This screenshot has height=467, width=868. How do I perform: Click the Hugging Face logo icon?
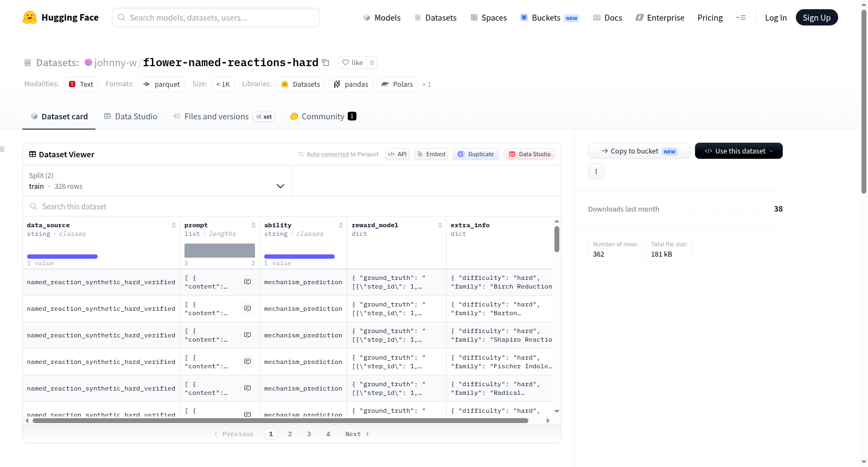(30, 17)
